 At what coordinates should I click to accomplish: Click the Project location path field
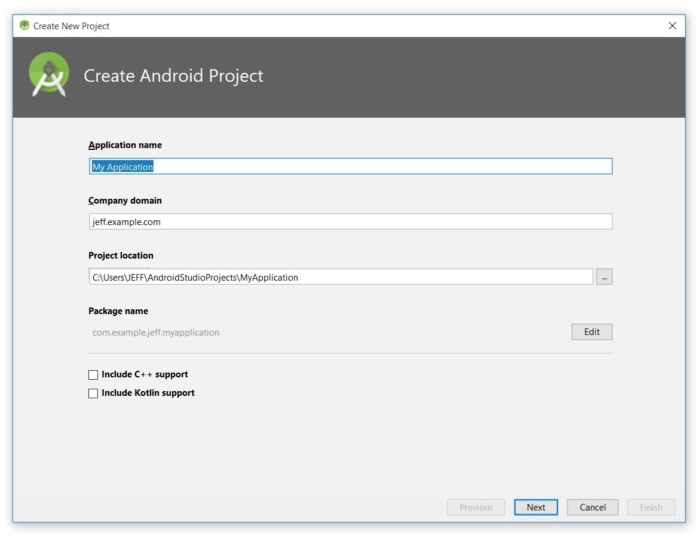tap(341, 277)
